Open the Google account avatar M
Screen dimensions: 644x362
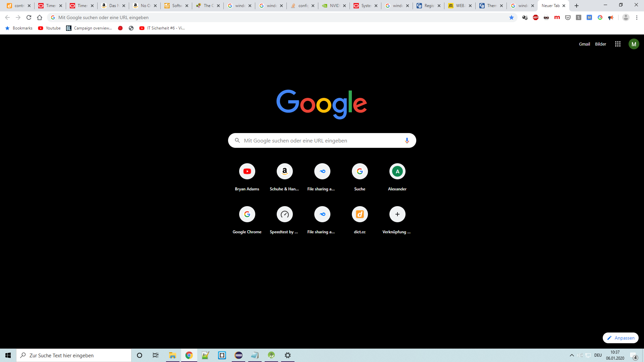point(634,44)
